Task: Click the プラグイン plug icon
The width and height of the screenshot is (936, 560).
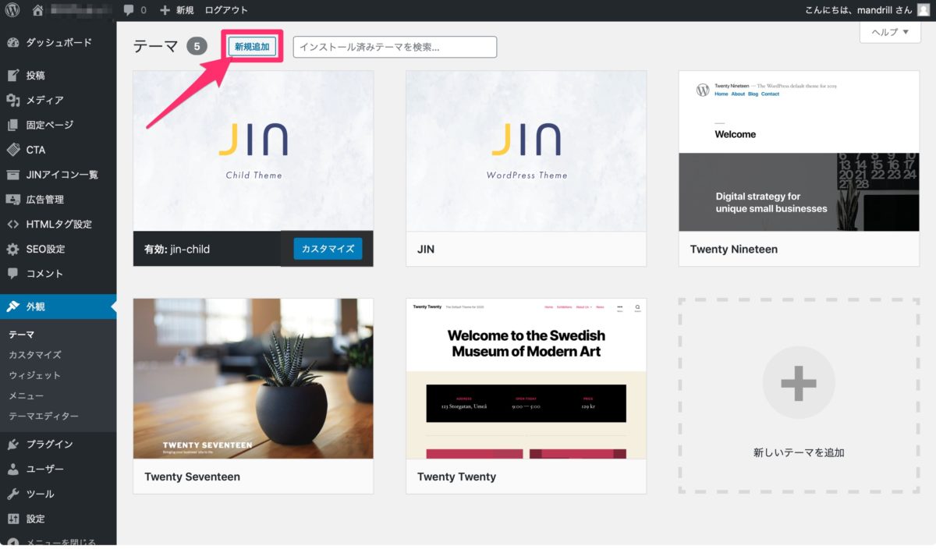Action: pyautogui.click(x=13, y=445)
